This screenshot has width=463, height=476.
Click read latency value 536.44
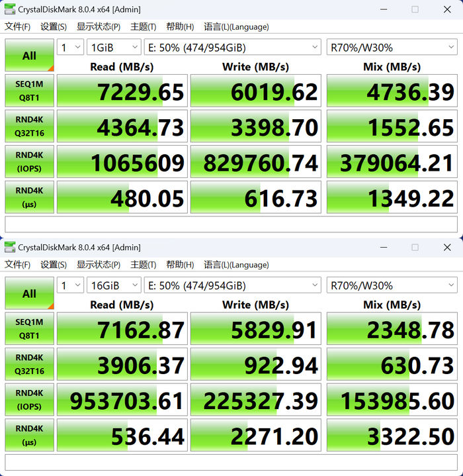pyautogui.click(x=122, y=435)
